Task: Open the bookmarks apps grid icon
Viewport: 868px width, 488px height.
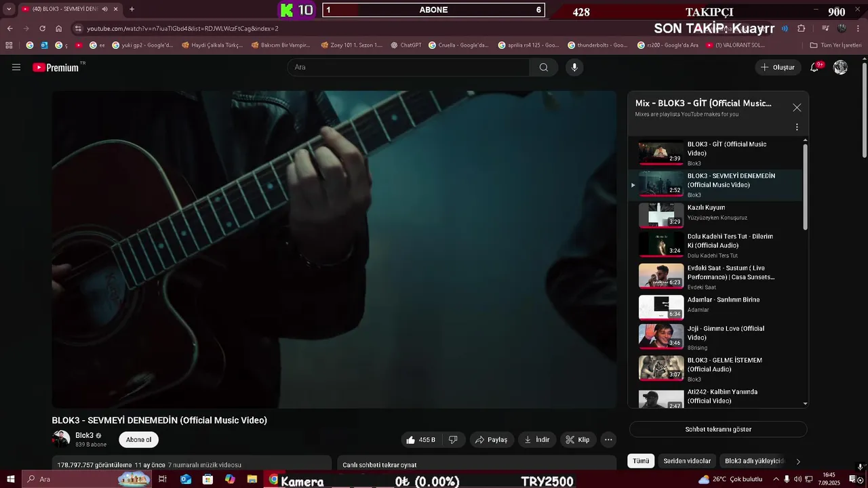Action: click(9, 45)
